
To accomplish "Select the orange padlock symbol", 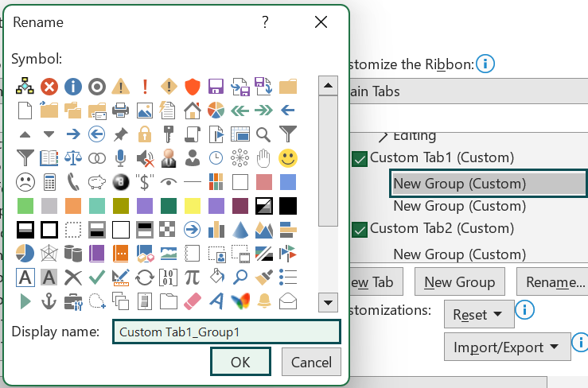I will pyautogui.click(x=145, y=134).
